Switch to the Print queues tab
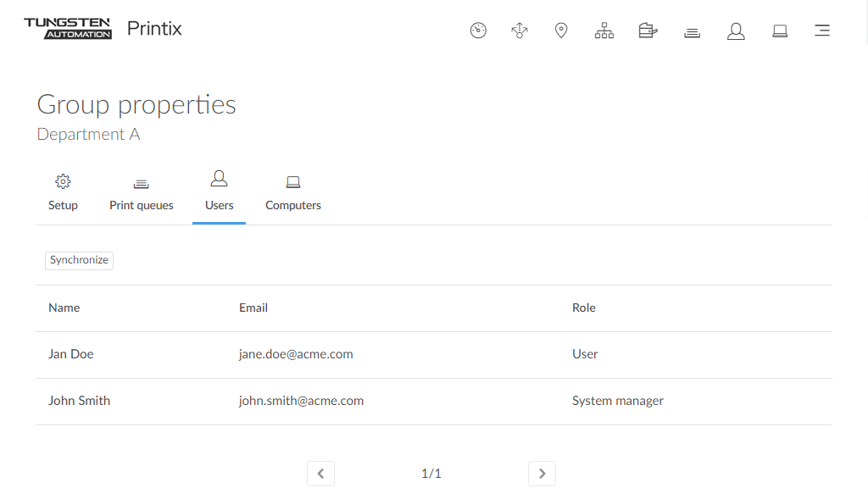This screenshot has width=868, height=499. [142, 193]
